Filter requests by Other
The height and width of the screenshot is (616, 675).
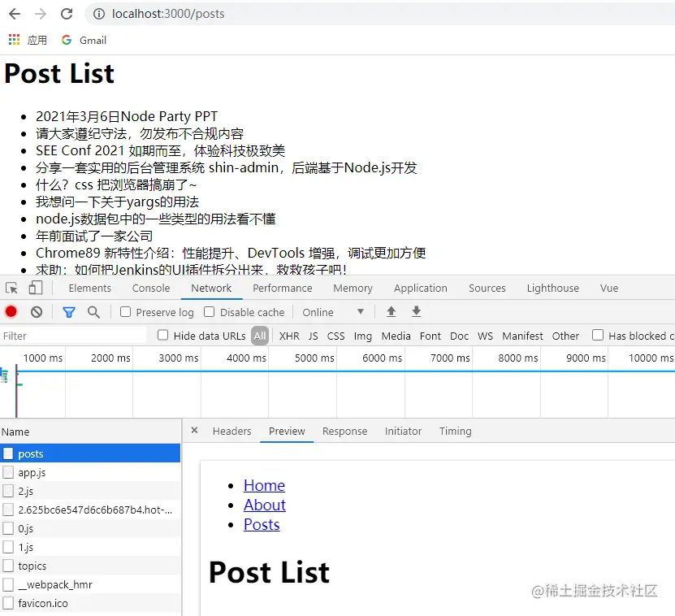coord(565,336)
